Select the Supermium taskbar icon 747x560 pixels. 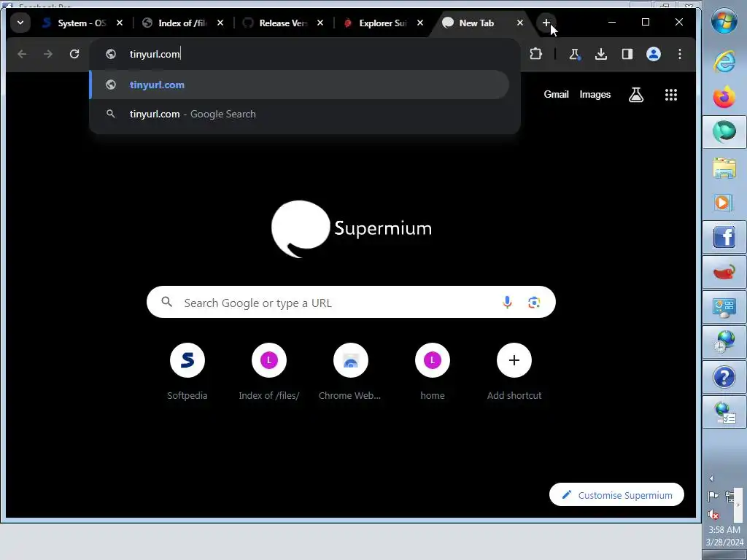[x=724, y=131]
